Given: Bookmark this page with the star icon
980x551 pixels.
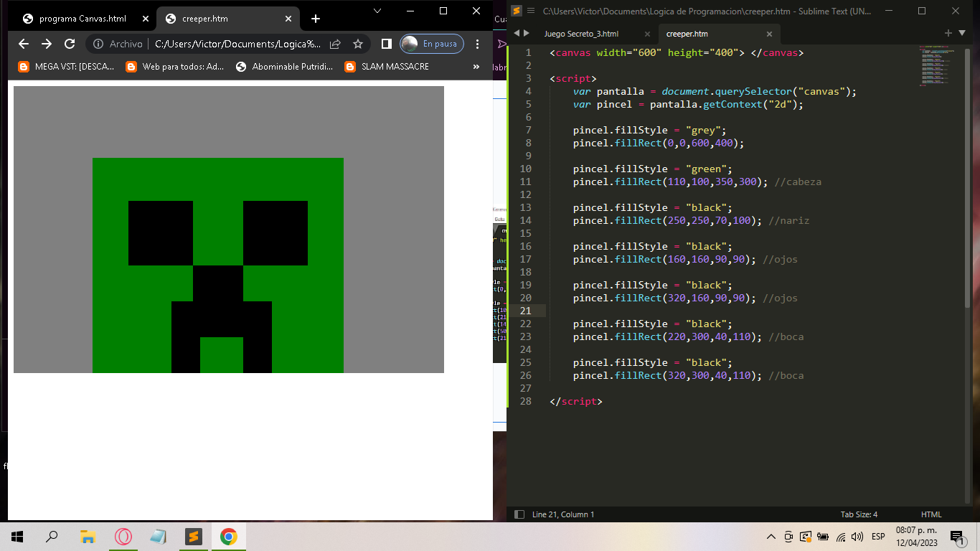Looking at the screenshot, I should [x=358, y=44].
